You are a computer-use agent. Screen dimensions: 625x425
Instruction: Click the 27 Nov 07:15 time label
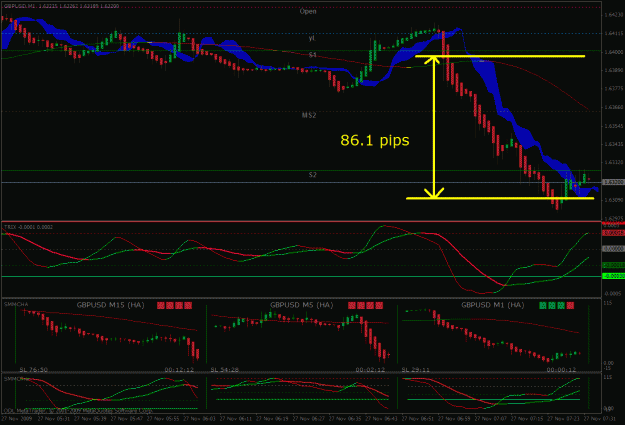click(x=527, y=419)
